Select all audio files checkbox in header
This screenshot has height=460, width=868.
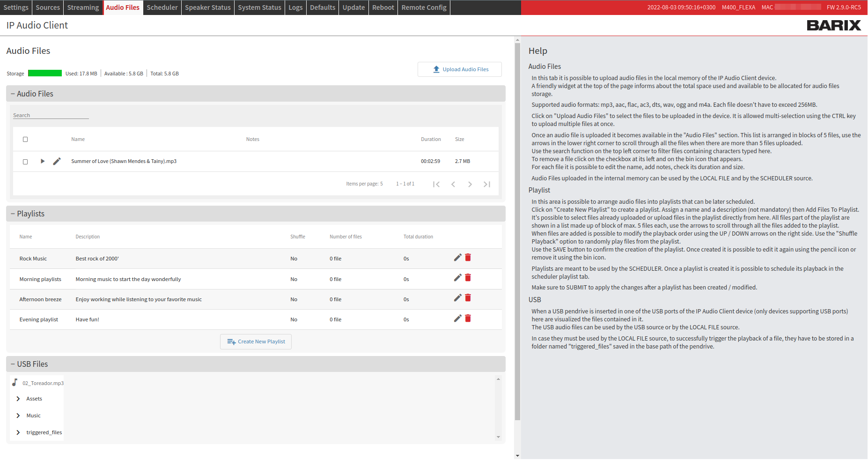tap(25, 139)
